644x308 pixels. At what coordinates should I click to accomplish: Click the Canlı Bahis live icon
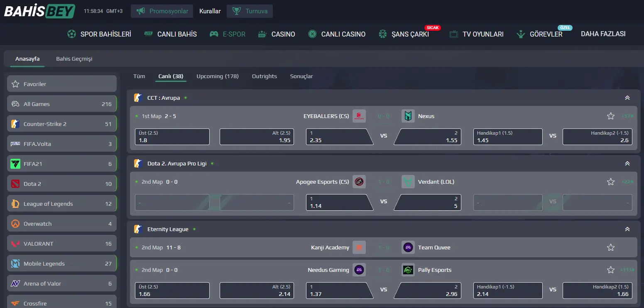[148, 34]
